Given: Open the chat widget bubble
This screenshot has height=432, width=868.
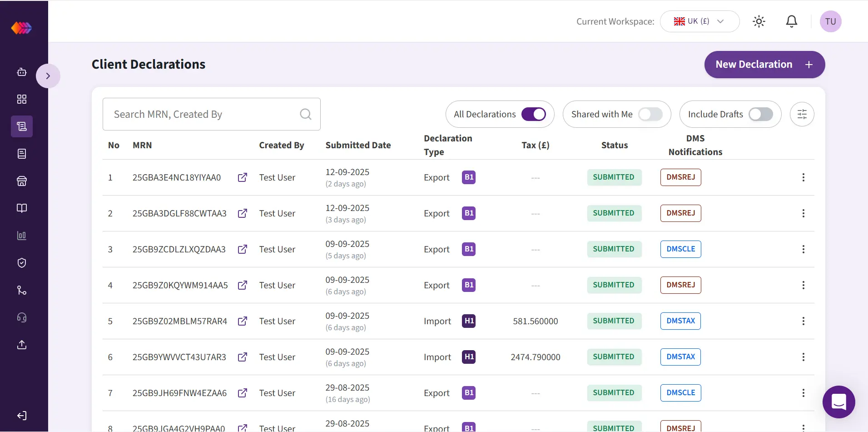Looking at the screenshot, I should click(x=838, y=402).
